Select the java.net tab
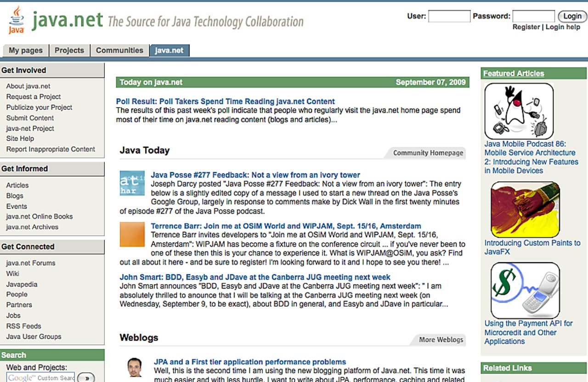Screen dimensions: 588x382 [x=169, y=51]
